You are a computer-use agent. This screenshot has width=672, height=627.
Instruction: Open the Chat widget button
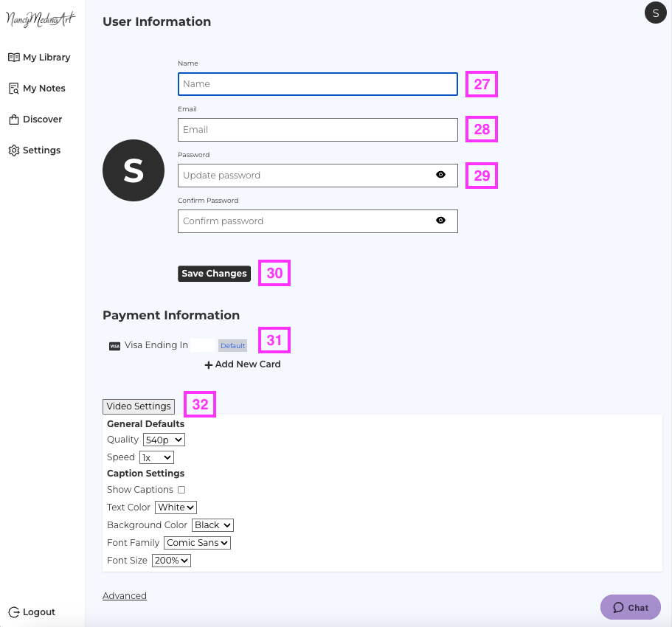pyautogui.click(x=631, y=607)
